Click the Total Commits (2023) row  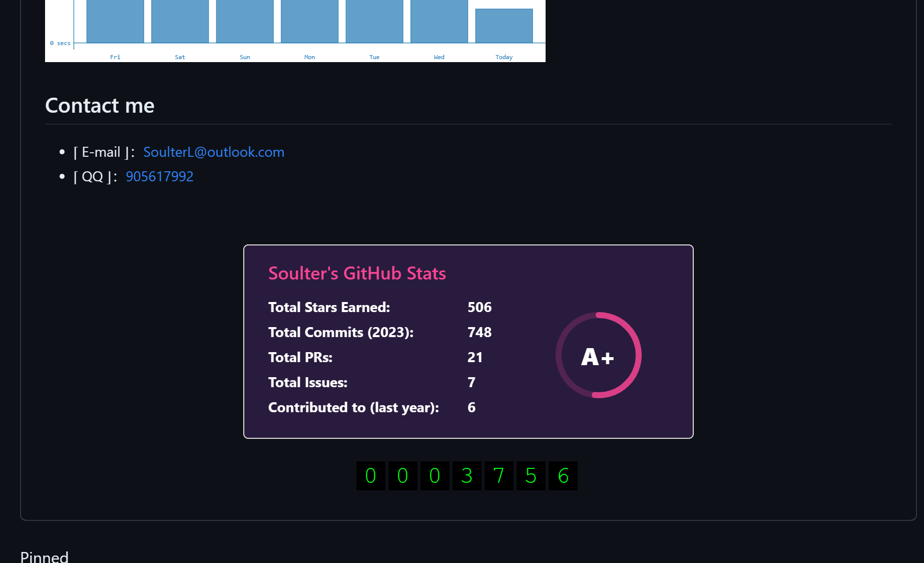click(x=340, y=332)
